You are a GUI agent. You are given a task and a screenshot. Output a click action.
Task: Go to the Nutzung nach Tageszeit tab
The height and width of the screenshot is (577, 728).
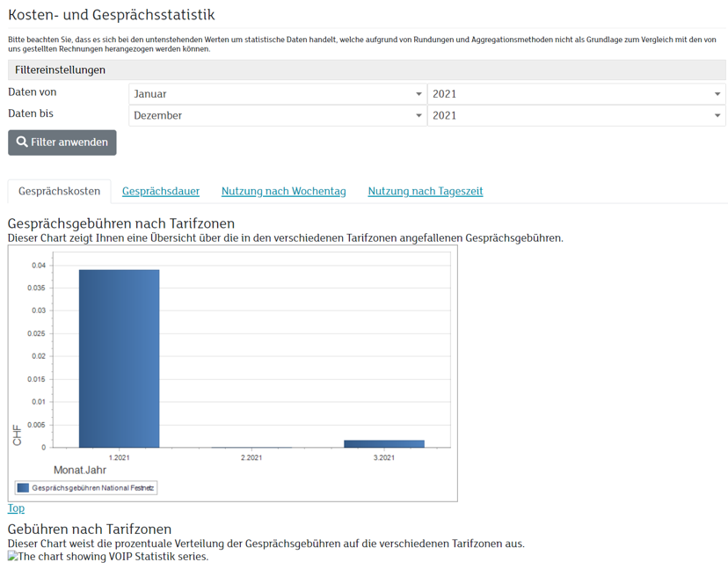426,191
